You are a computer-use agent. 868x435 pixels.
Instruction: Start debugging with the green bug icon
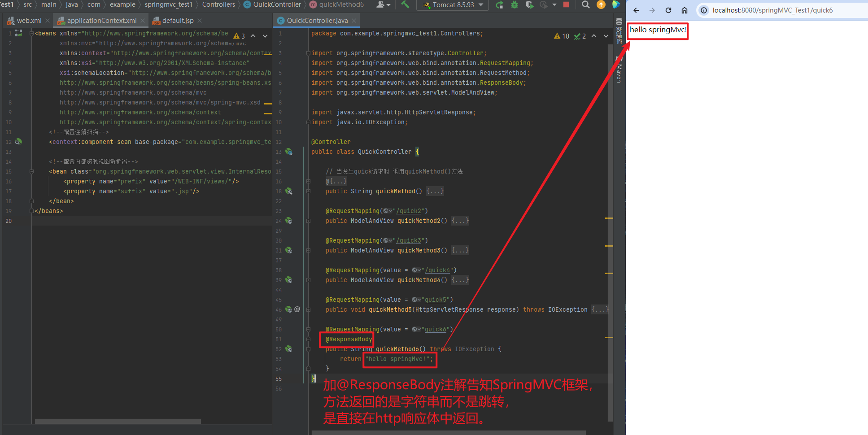point(515,5)
